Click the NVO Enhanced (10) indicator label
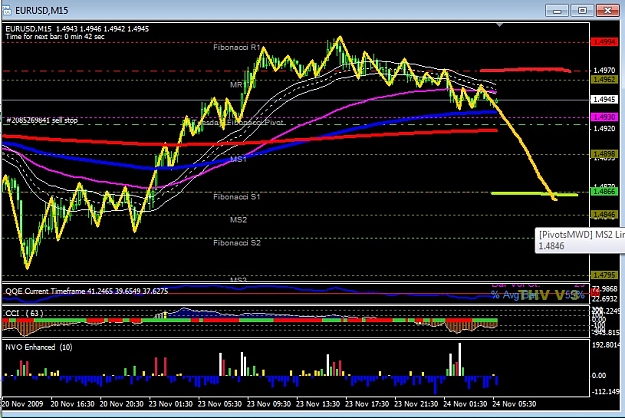Screen dimensions: 625x418 click(x=39, y=347)
